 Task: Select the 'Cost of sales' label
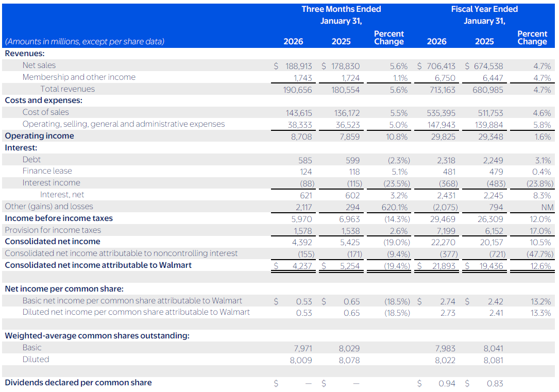click(x=46, y=112)
